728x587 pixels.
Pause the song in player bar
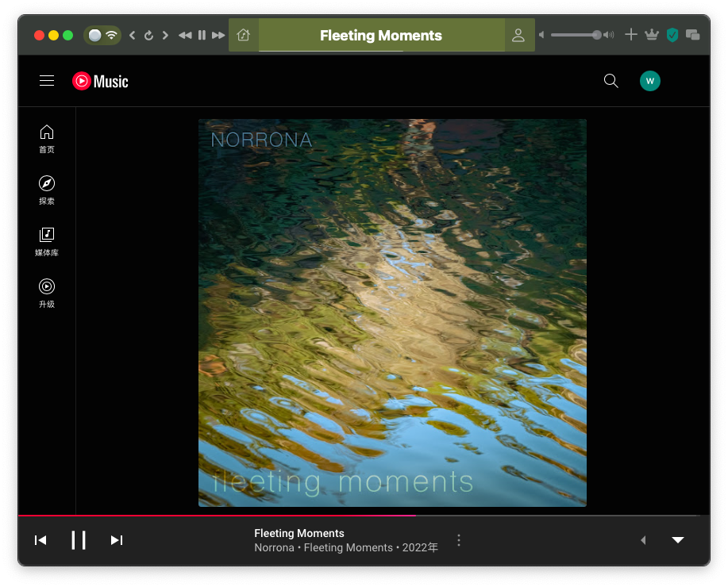(79, 540)
